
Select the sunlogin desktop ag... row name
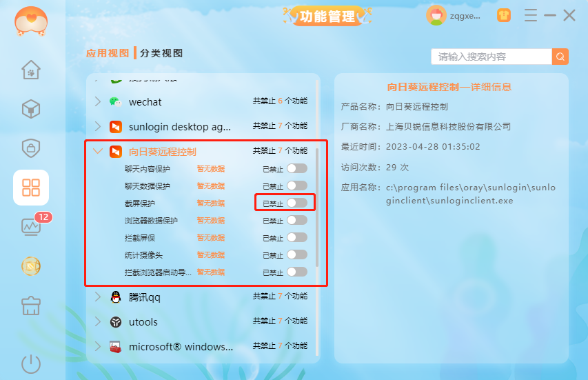click(x=180, y=127)
